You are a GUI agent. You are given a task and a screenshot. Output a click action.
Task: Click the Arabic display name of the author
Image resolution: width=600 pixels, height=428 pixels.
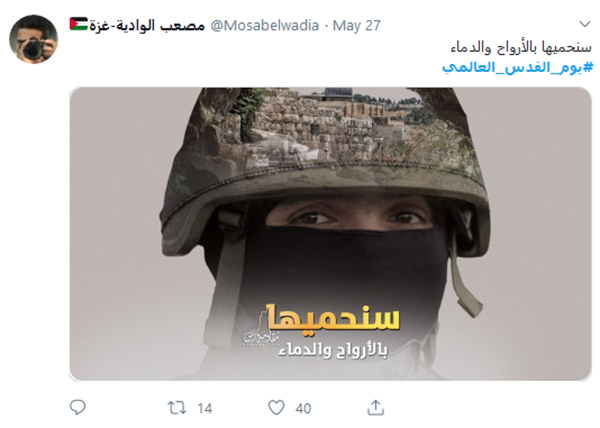[147, 26]
